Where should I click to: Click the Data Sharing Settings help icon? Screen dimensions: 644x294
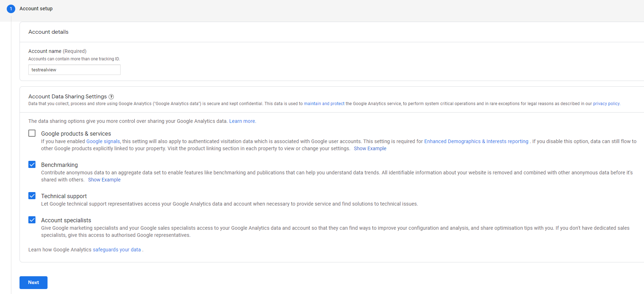coord(111,97)
